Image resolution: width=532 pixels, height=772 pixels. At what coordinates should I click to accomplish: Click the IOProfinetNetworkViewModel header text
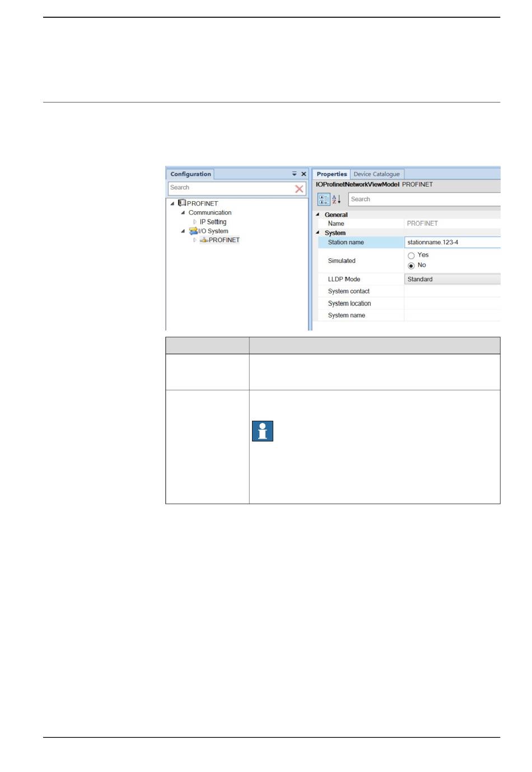(x=357, y=184)
